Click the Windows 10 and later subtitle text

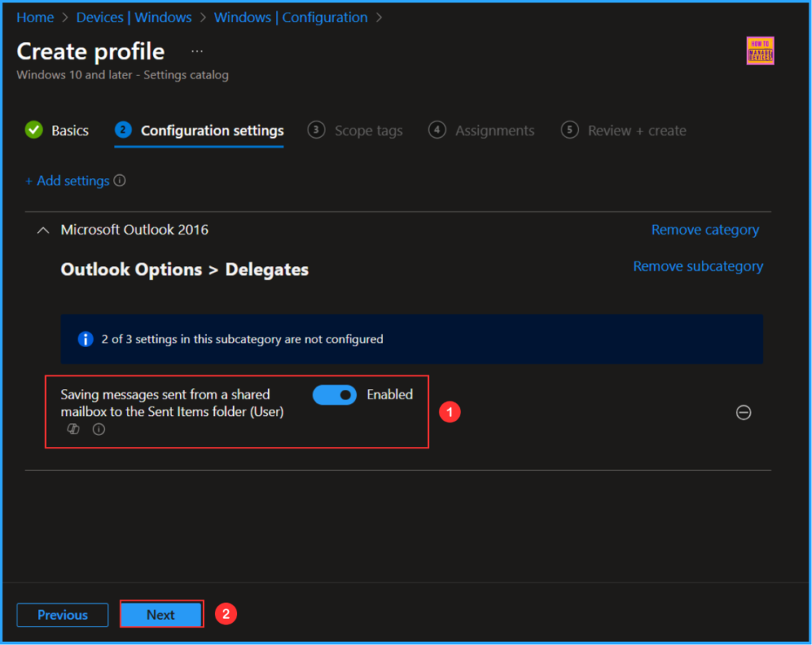(123, 75)
